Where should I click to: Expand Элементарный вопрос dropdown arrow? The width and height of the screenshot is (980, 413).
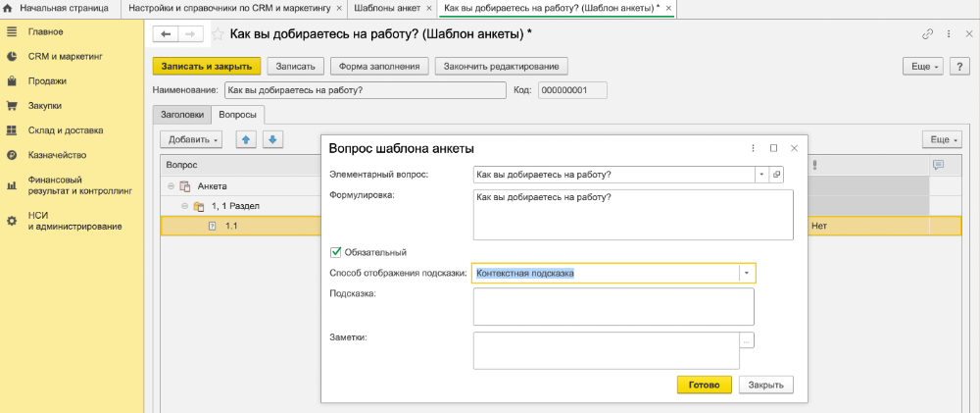click(762, 175)
